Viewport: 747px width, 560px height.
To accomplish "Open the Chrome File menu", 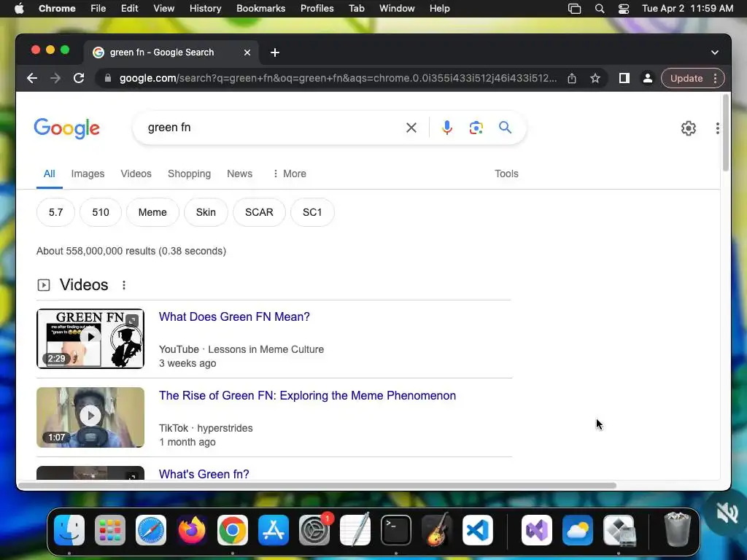I will tap(98, 9).
